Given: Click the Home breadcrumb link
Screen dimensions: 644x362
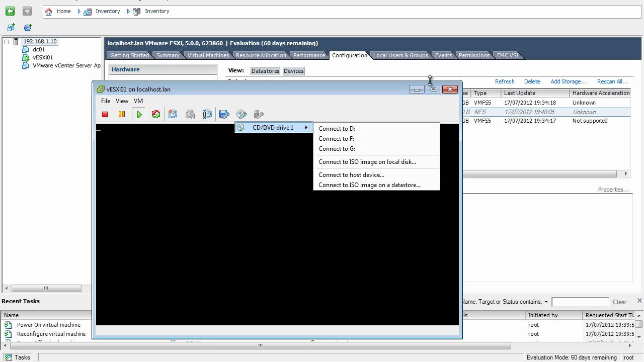Looking at the screenshot, I should [x=63, y=11].
